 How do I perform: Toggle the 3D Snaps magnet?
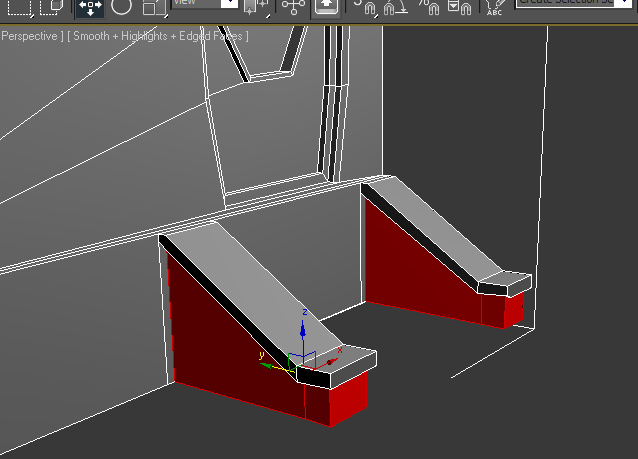pos(366,8)
